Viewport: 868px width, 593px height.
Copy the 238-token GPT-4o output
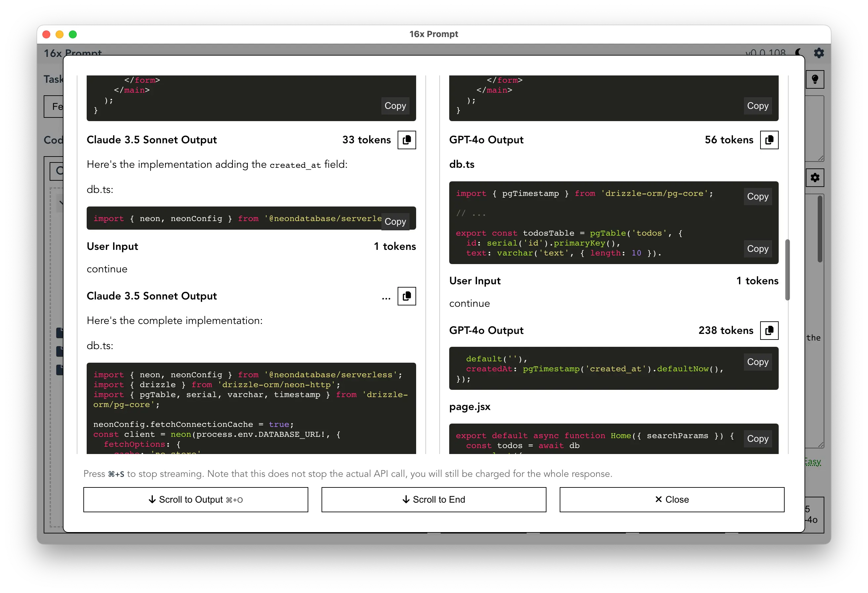click(769, 330)
